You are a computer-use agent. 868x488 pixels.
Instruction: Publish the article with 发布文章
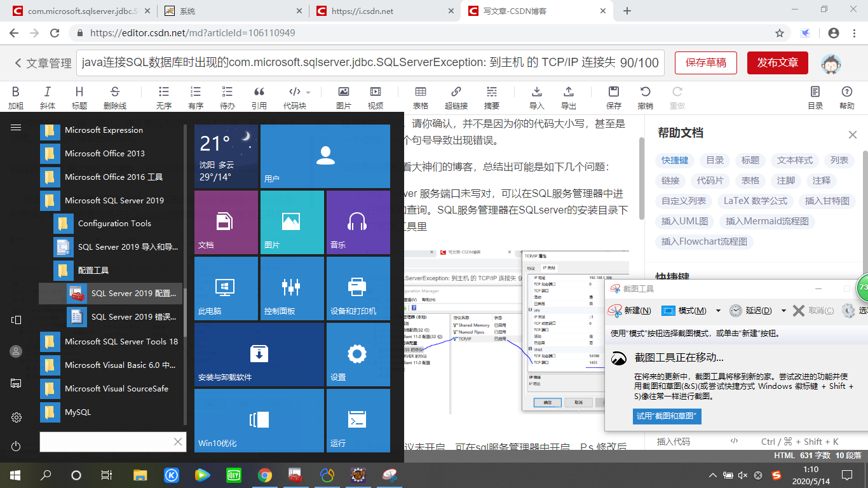[777, 64]
